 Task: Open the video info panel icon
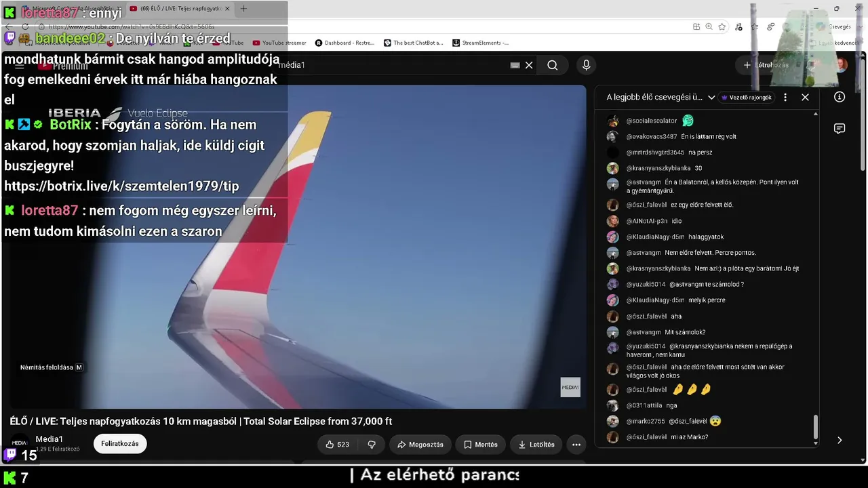tap(840, 97)
